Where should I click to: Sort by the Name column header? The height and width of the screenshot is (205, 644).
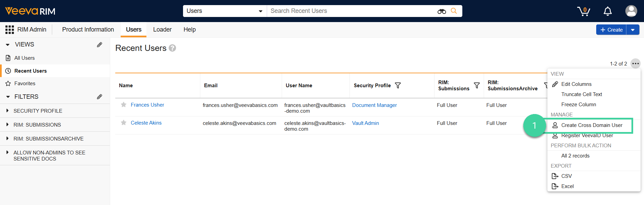126,86
